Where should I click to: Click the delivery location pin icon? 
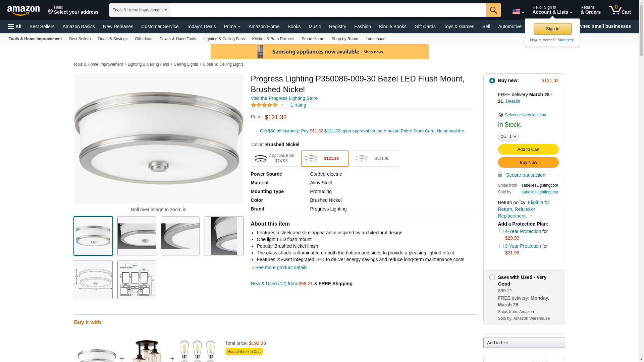click(x=500, y=115)
